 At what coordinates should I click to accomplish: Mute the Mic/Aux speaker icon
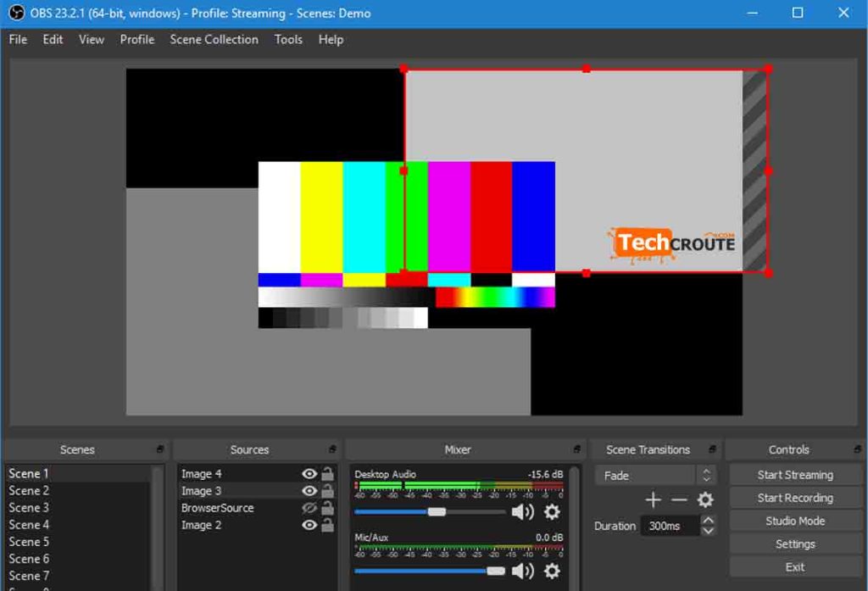[x=522, y=571]
